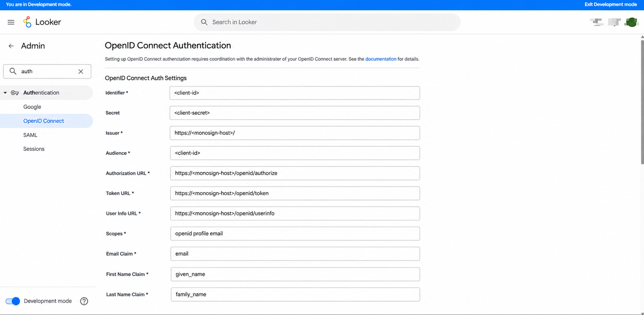The image size is (644, 315).
Task: Click the Scopes input field
Action: (295, 234)
